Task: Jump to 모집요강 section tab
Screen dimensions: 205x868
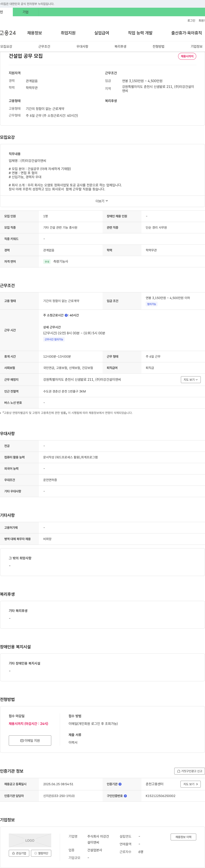Action: tap(6, 46)
